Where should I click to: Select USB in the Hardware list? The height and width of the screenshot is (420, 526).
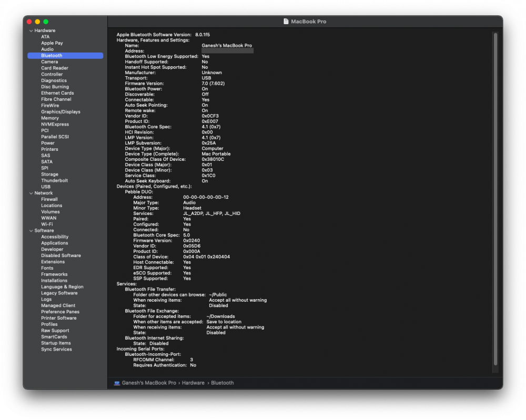click(x=46, y=187)
